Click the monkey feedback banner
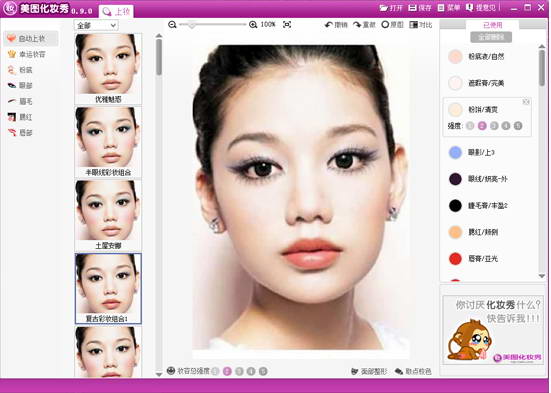Image resolution: width=551 pixels, height=393 pixels. click(493, 329)
